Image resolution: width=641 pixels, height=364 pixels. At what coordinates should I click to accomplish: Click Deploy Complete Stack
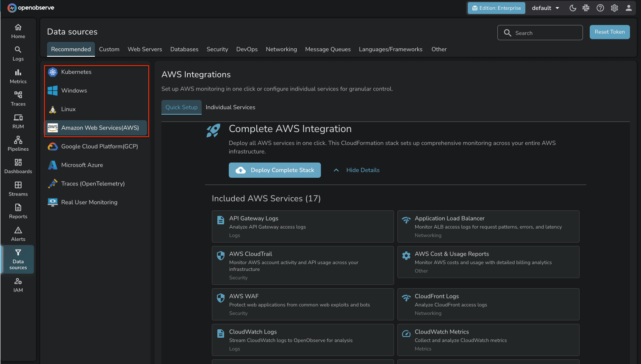tap(275, 170)
